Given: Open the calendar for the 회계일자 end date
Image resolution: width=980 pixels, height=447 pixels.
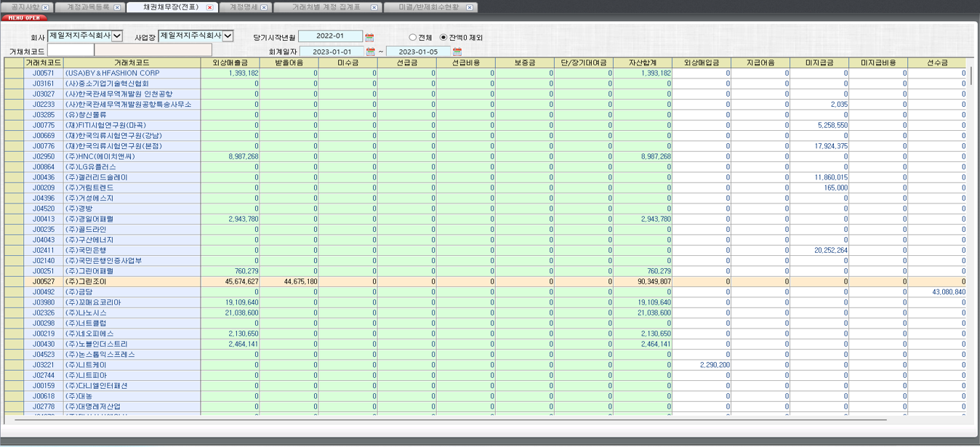Looking at the screenshot, I should [457, 52].
